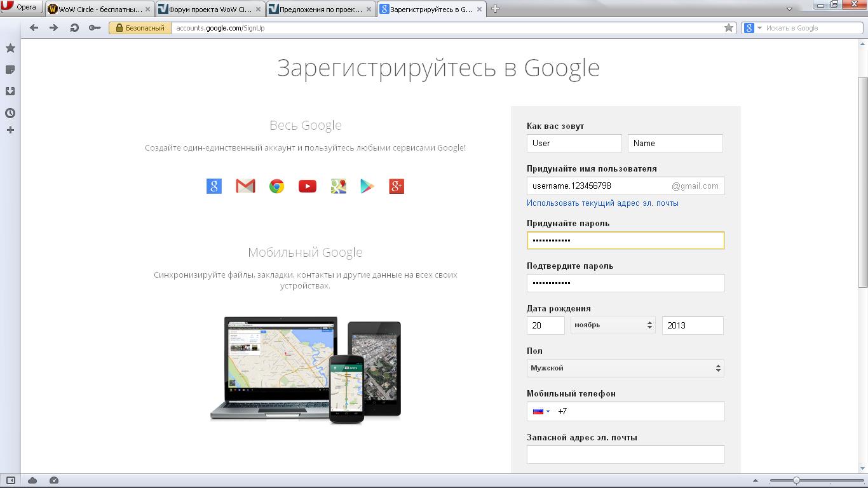Open the country flag selector for phone
The width and height of the screenshot is (868, 488).
click(x=541, y=411)
